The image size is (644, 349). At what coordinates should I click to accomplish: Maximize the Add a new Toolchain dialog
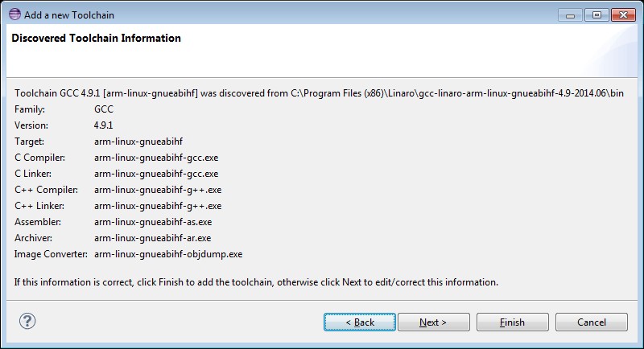(597, 15)
